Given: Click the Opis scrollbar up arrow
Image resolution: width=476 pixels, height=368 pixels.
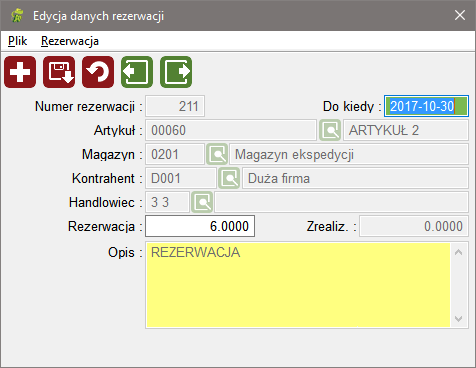Looking at the screenshot, I should click(x=459, y=252).
